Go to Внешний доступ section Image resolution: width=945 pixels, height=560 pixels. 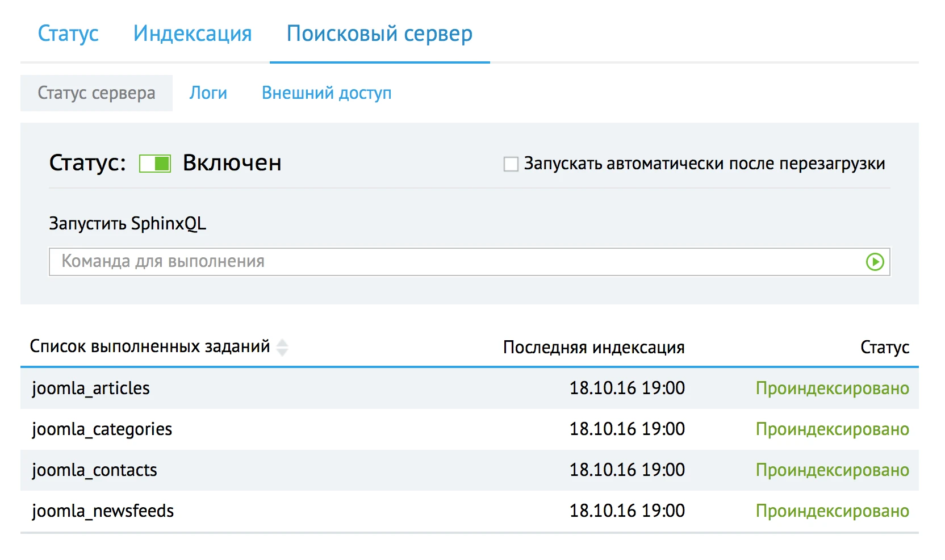pyautogui.click(x=326, y=93)
